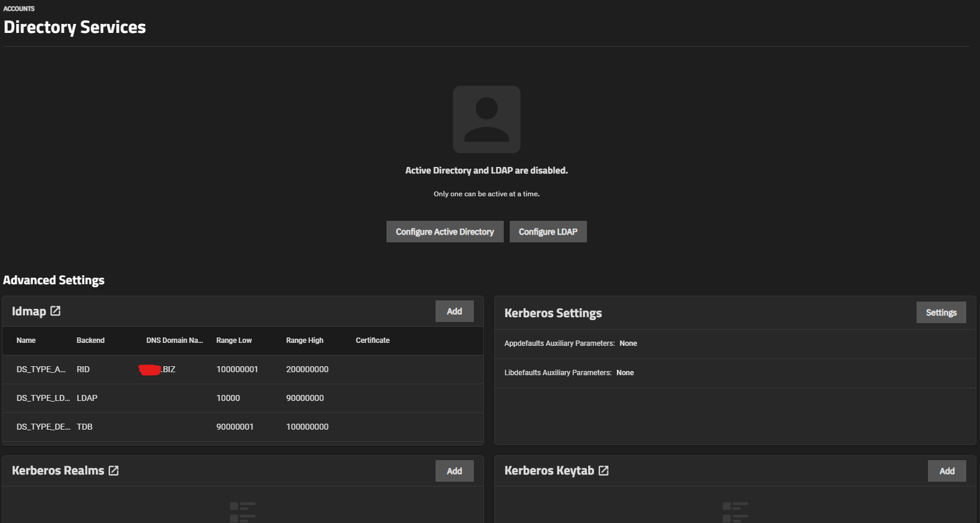Open the Idmap external link icon
This screenshot has height=523, width=980.
(x=56, y=311)
